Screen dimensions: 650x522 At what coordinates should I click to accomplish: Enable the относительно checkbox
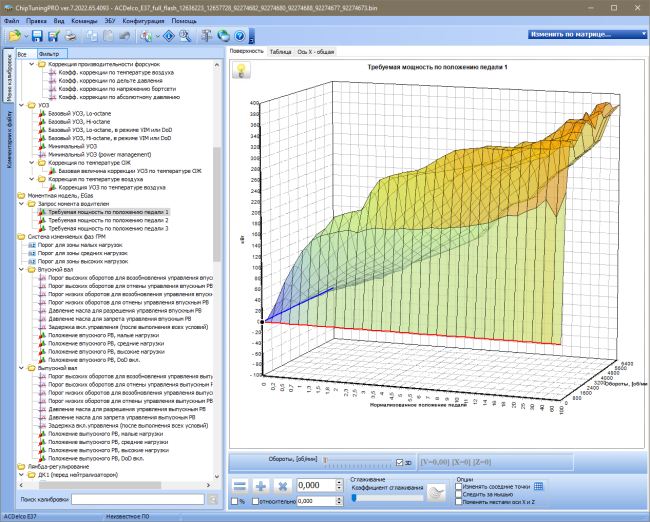coord(255,502)
